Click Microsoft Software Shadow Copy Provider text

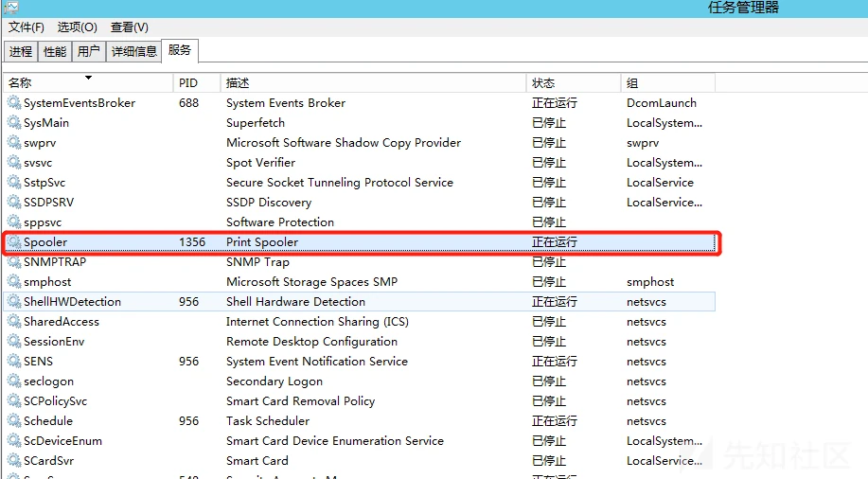click(x=344, y=142)
